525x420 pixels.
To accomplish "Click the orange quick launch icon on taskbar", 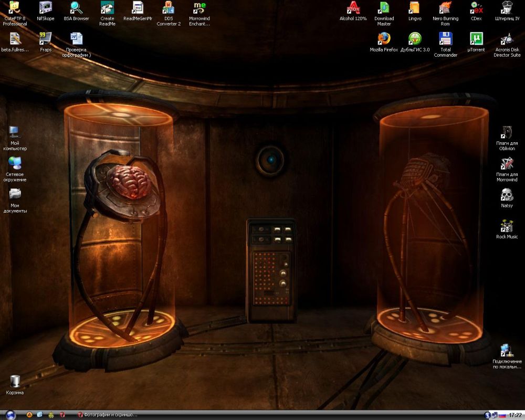I will coord(29,415).
